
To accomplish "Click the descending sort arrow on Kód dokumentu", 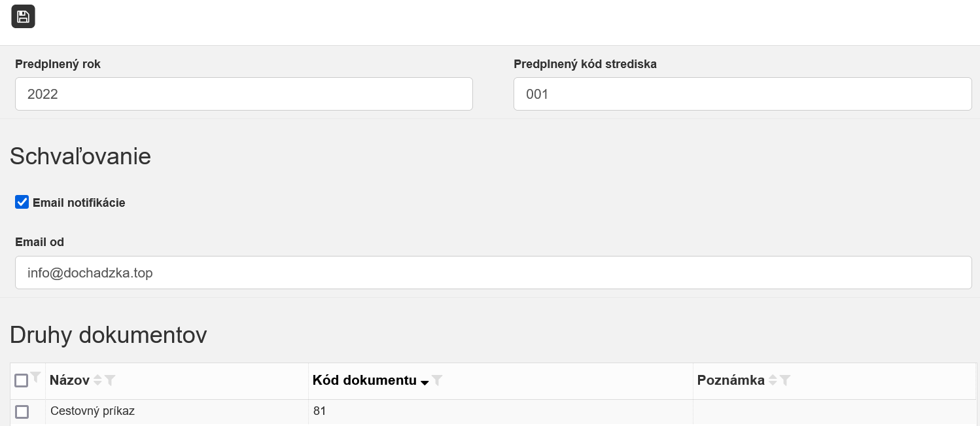I will tap(425, 382).
